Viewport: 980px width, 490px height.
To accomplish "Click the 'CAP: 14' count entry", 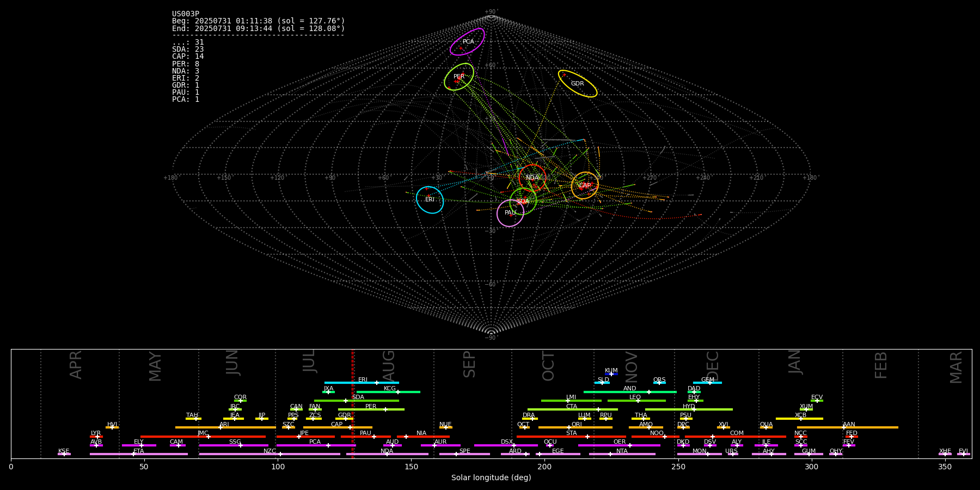I will [188, 57].
